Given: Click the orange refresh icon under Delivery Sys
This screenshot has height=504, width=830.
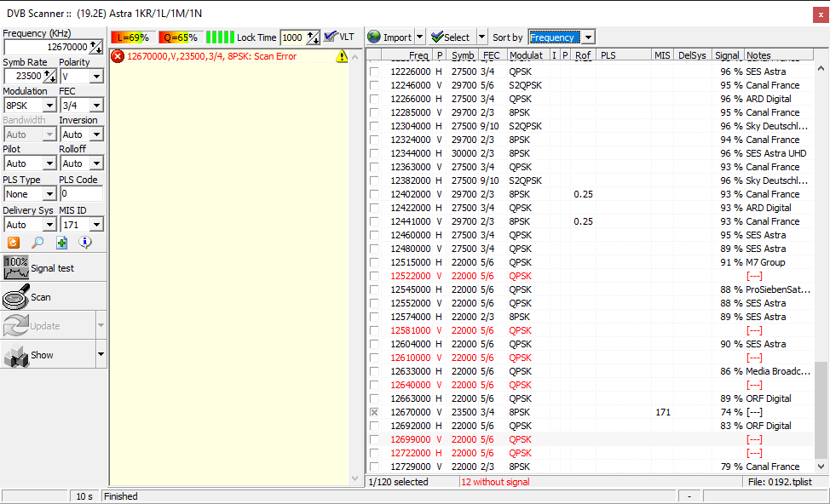Looking at the screenshot, I should (x=14, y=243).
